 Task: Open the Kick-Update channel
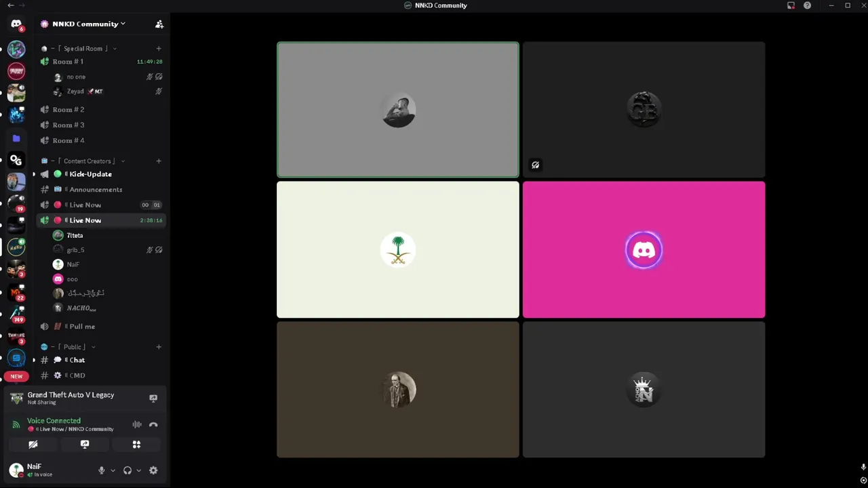tap(100, 174)
